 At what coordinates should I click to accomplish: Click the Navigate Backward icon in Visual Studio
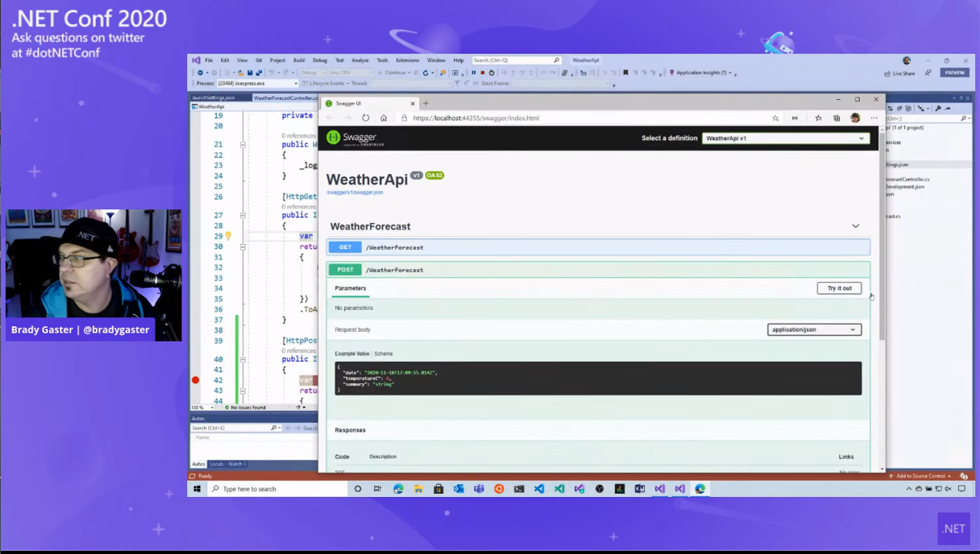(200, 72)
